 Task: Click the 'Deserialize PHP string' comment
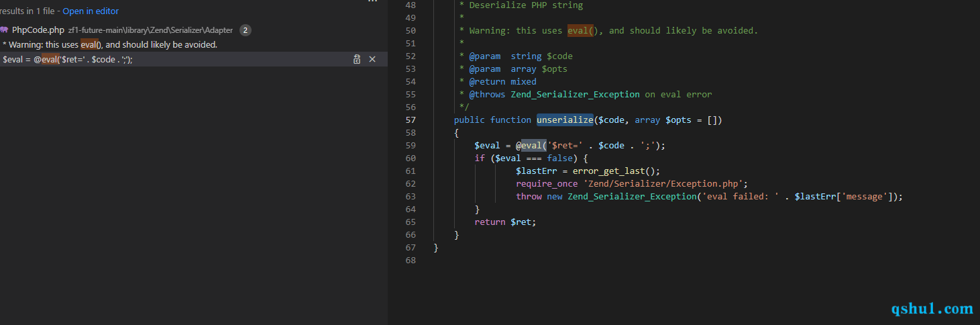pos(526,5)
